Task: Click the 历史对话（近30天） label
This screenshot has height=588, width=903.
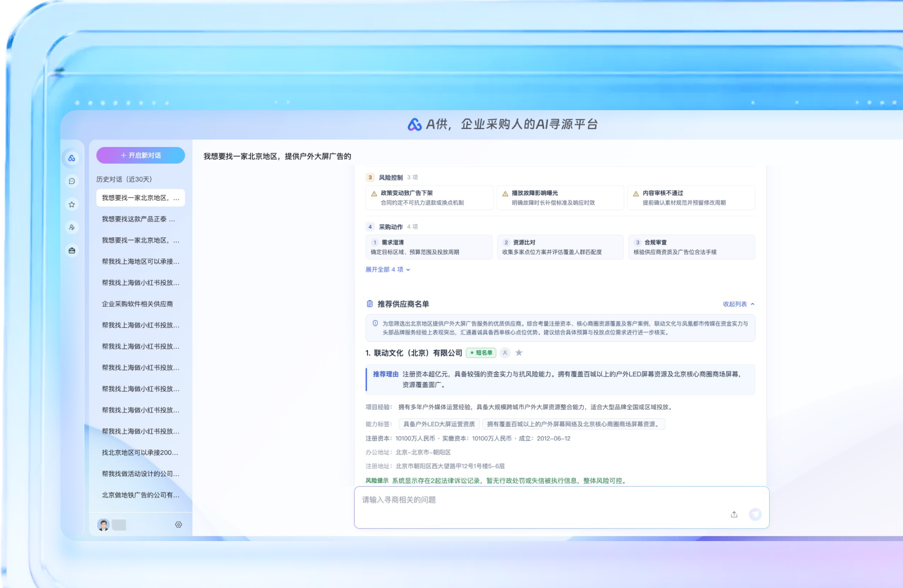Action: coord(124,179)
